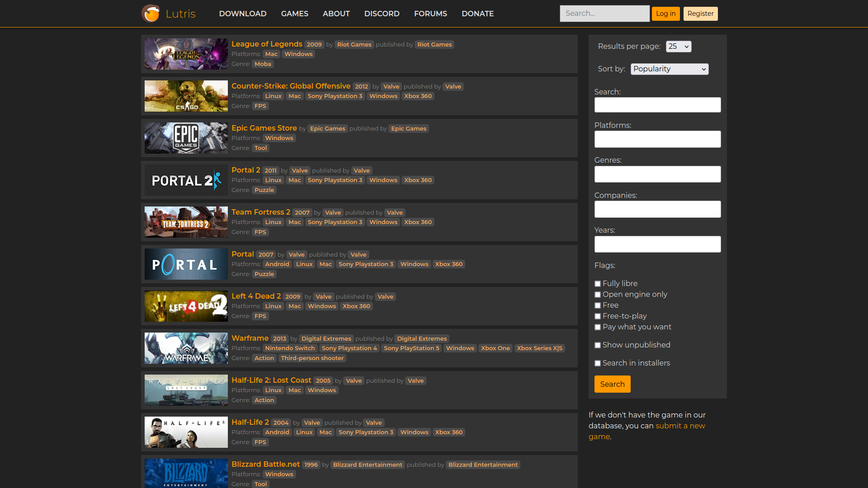The image size is (868, 488).
Task: Click the Lutris logo icon
Action: [151, 14]
